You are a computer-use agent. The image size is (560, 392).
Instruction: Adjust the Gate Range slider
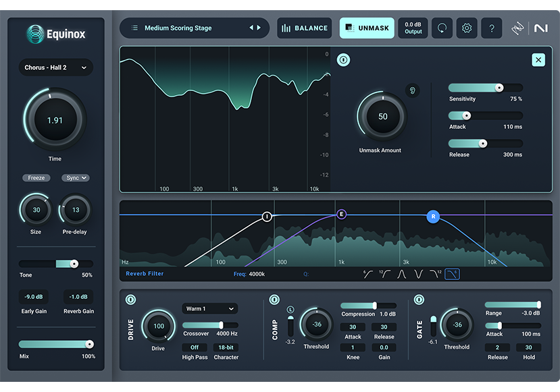coord(513,304)
